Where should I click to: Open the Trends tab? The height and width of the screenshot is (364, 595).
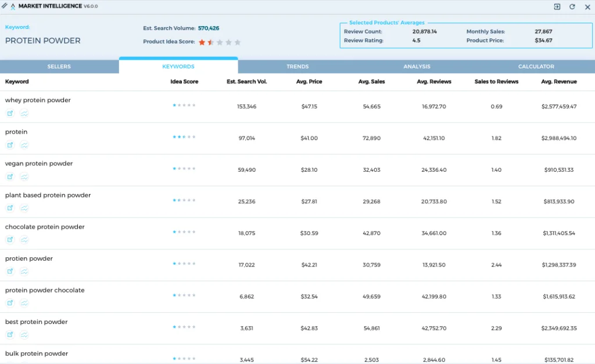point(297,67)
